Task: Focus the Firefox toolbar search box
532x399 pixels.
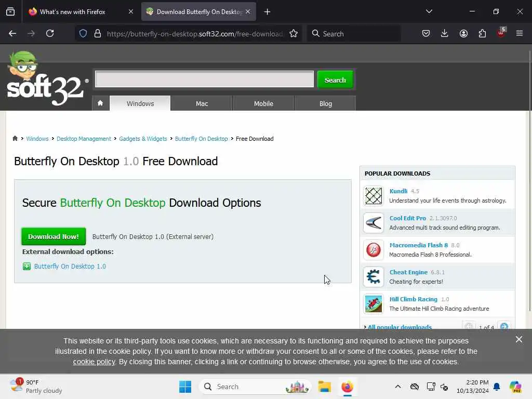Action: [354, 34]
